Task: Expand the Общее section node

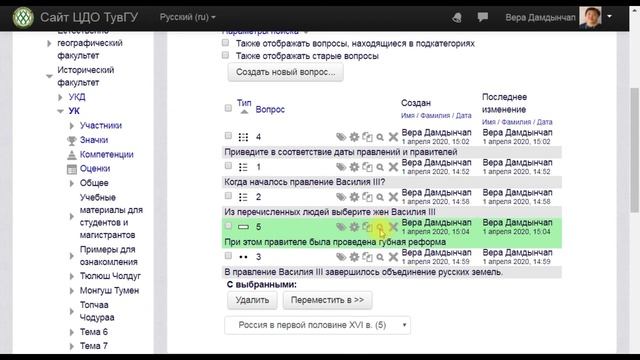Action: pos(72,183)
